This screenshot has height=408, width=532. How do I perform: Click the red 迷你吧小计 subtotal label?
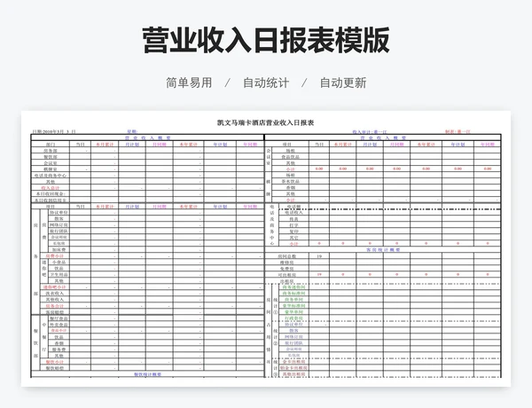(55, 287)
